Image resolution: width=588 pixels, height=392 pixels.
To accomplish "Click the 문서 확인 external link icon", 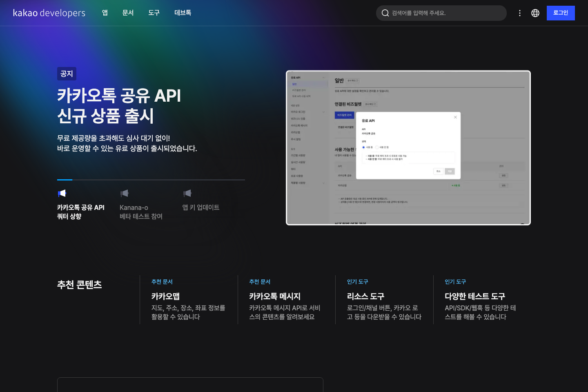I will tap(357, 80).
